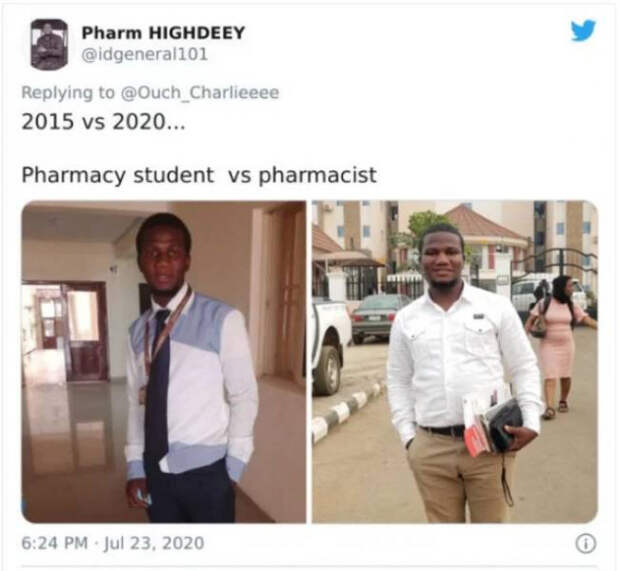The height and width of the screenshot is (571, 620).
Task: Click the 'Replying to' label
Action: tap(68, 93)
